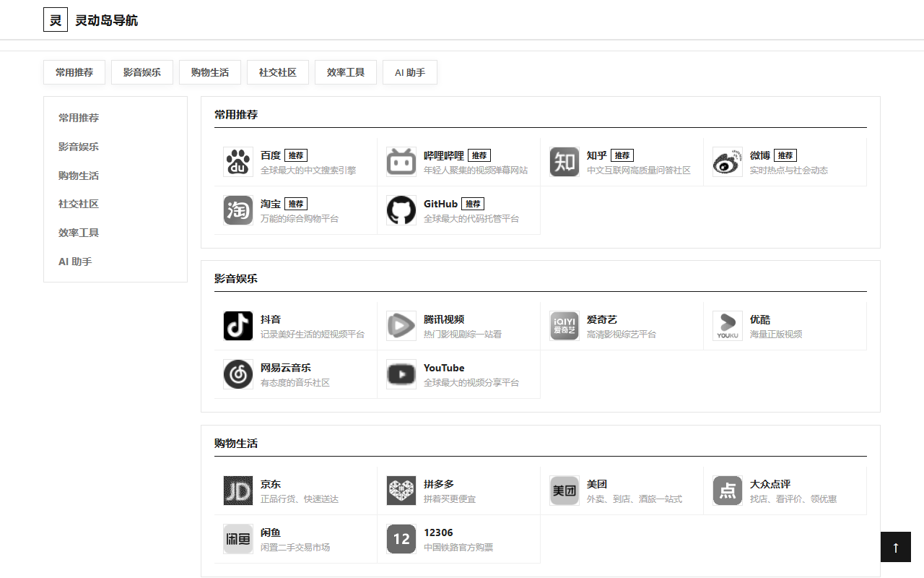Viewport: 924px width, 578px height.
Task: Click the Pinduoduo heart icon
Action: 401,491
